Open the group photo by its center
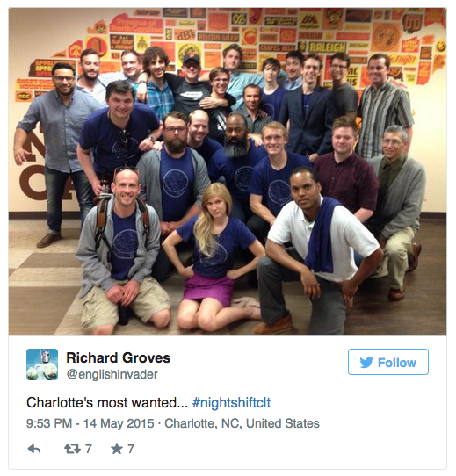The height and width of the screenshot is (476, 456). [x=228, y=171]
